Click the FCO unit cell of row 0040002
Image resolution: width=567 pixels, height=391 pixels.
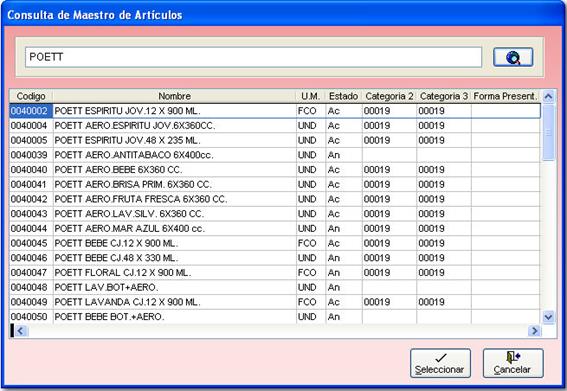(311, 111)
